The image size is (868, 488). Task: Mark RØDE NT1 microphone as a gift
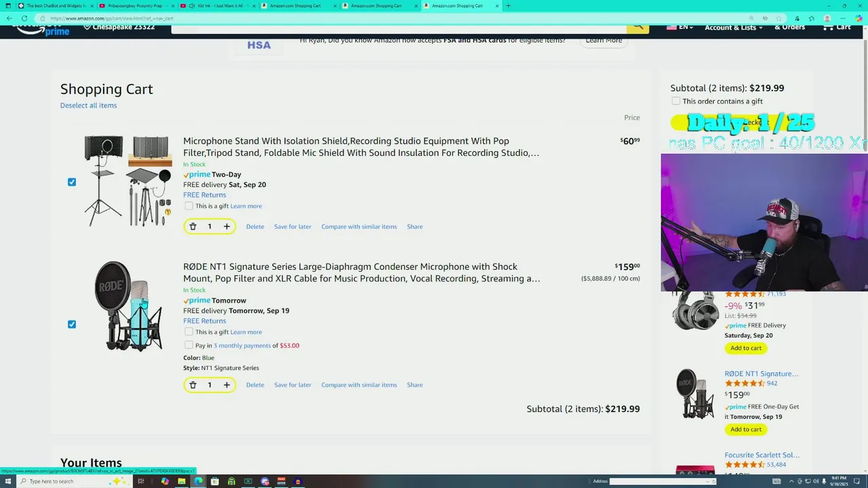point(189,332)
